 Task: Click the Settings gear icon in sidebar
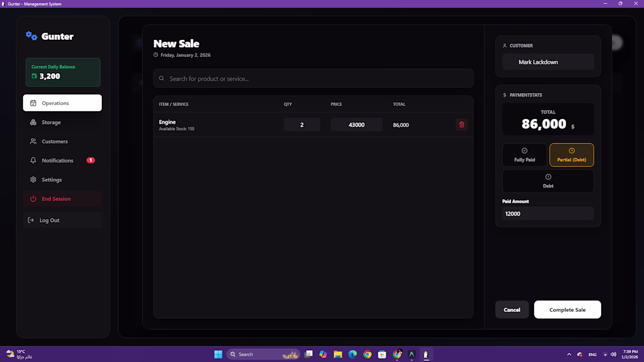[33, 180]
